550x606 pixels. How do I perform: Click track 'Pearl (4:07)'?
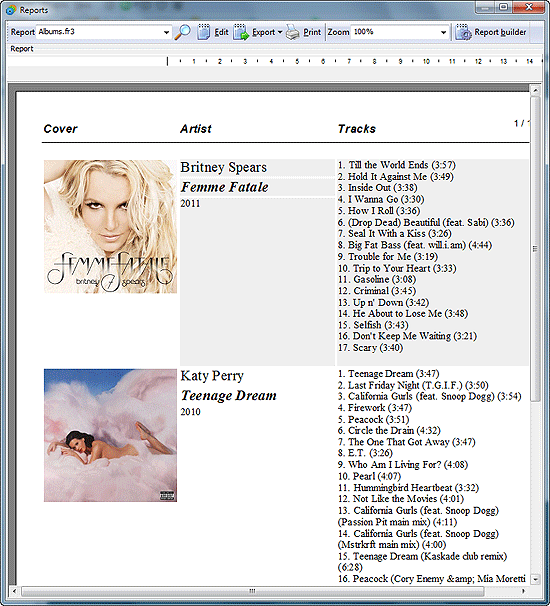pyautogui.click(x=369, y=476)
